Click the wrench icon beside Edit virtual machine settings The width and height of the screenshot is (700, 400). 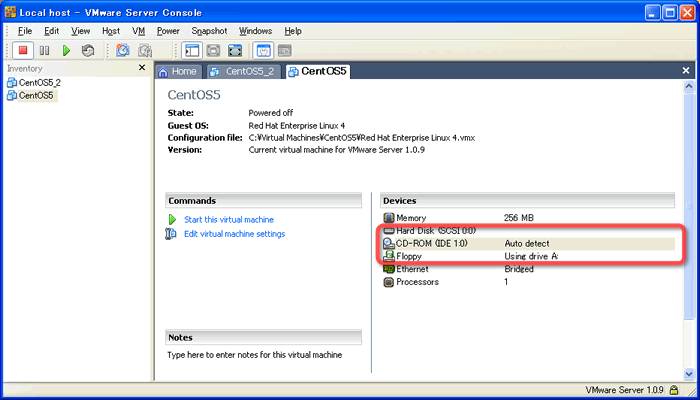[171, 234]
